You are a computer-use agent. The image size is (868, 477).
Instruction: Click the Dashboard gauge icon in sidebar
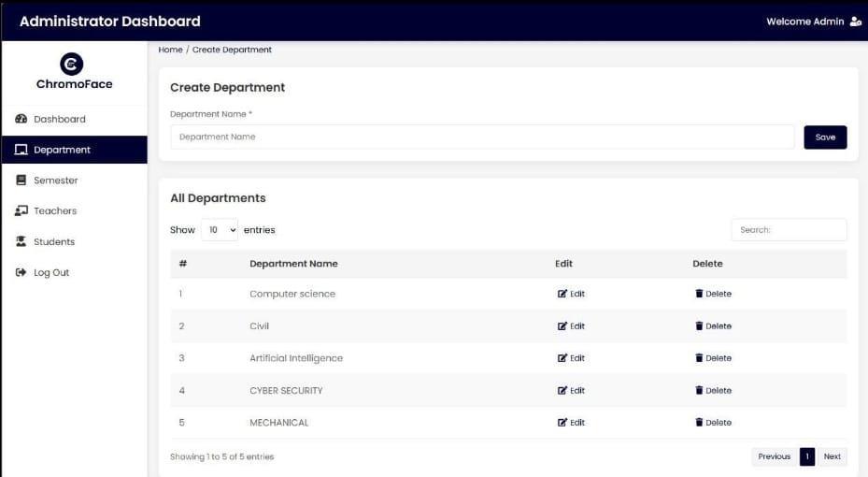[21, 119]
